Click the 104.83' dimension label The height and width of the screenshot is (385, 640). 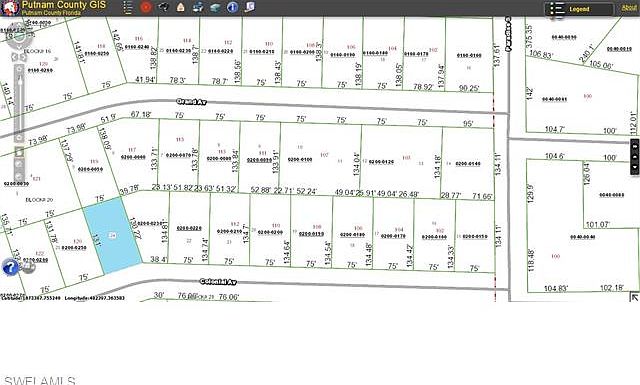556,289
